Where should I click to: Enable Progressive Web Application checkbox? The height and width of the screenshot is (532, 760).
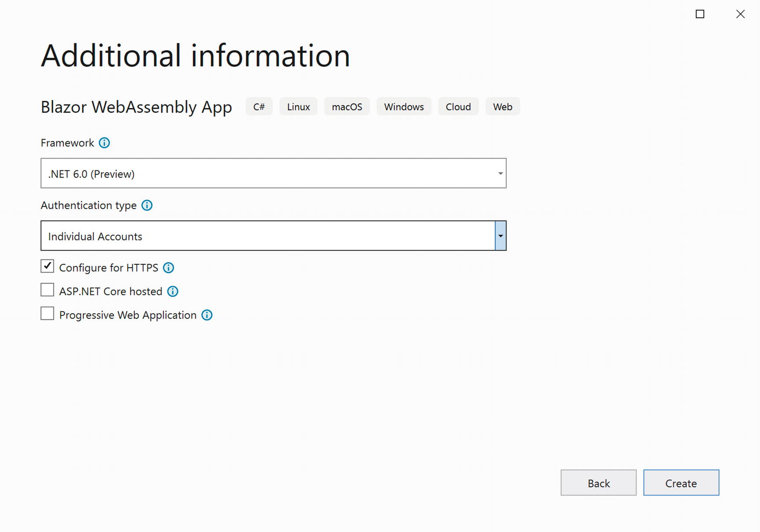(48, 314)
